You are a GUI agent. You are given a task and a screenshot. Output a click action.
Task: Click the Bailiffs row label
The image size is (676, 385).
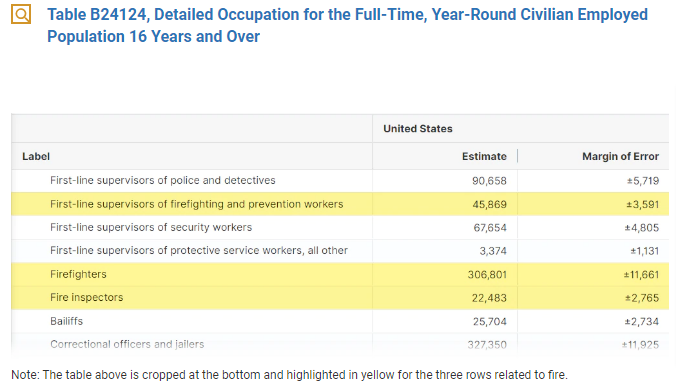(x=66, y=321)
